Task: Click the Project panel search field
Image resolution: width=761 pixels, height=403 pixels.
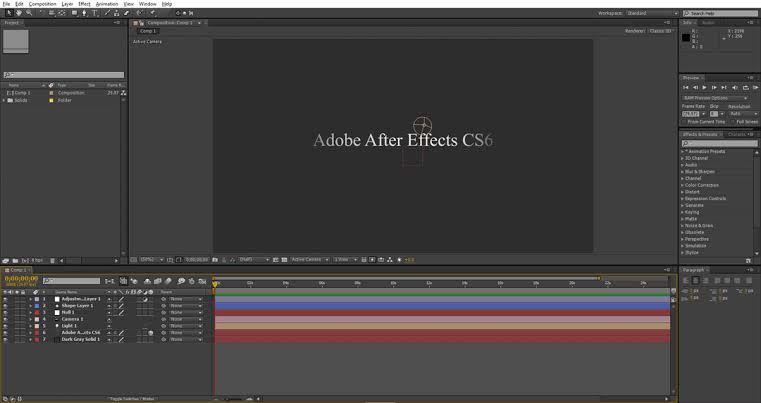Action: (x=64, y=75)
